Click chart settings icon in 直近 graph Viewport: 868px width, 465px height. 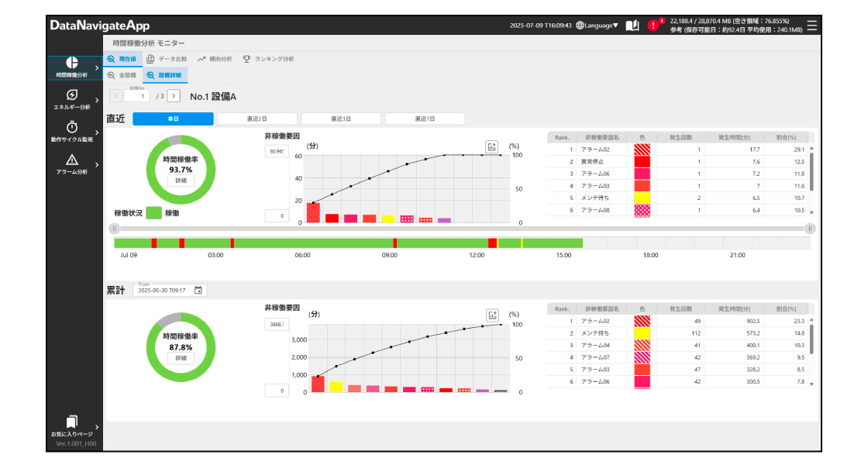[x=491, y=146]
